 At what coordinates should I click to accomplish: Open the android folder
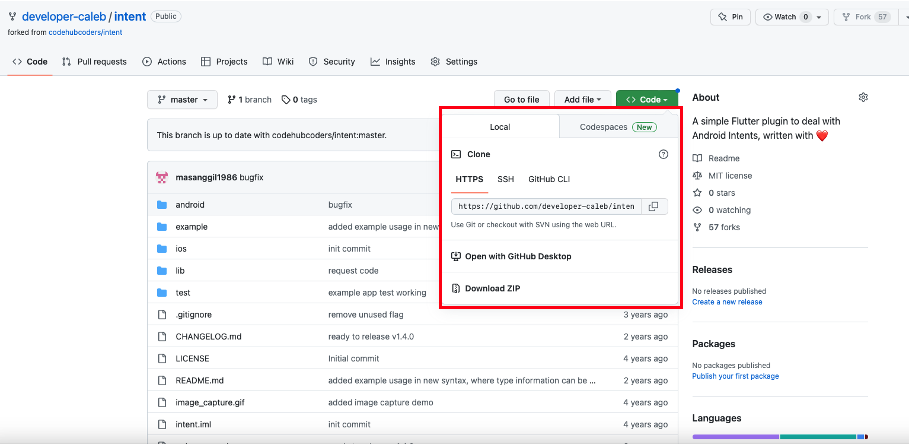(190, 205)
